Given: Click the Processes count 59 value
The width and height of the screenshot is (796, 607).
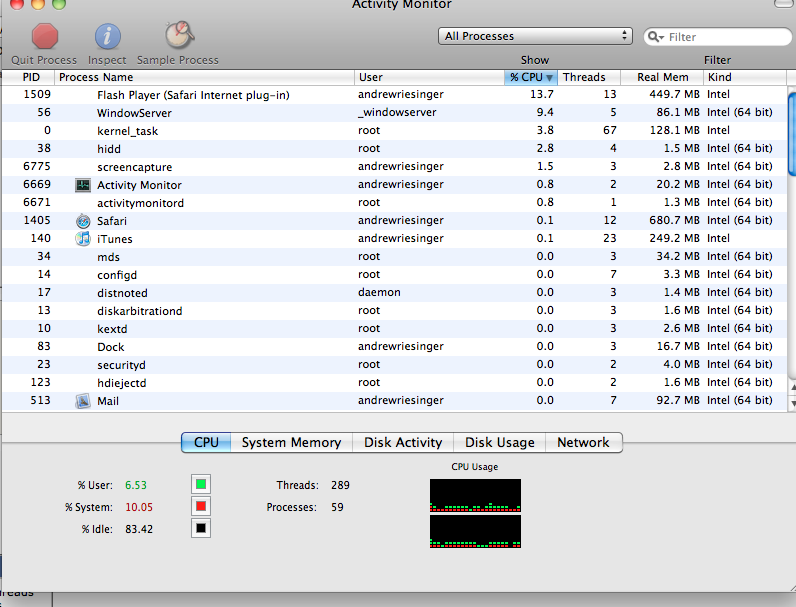Looking at the screenshot, I should coord(337,507).
